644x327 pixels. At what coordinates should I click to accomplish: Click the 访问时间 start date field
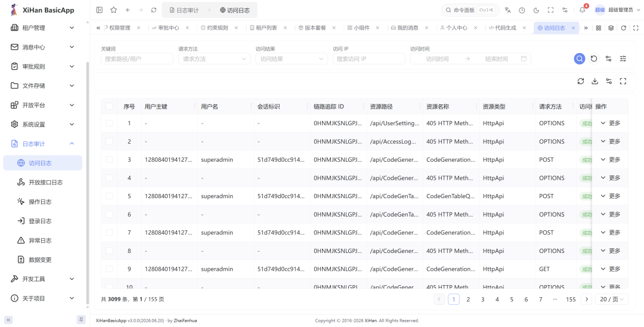click(437, 58)
